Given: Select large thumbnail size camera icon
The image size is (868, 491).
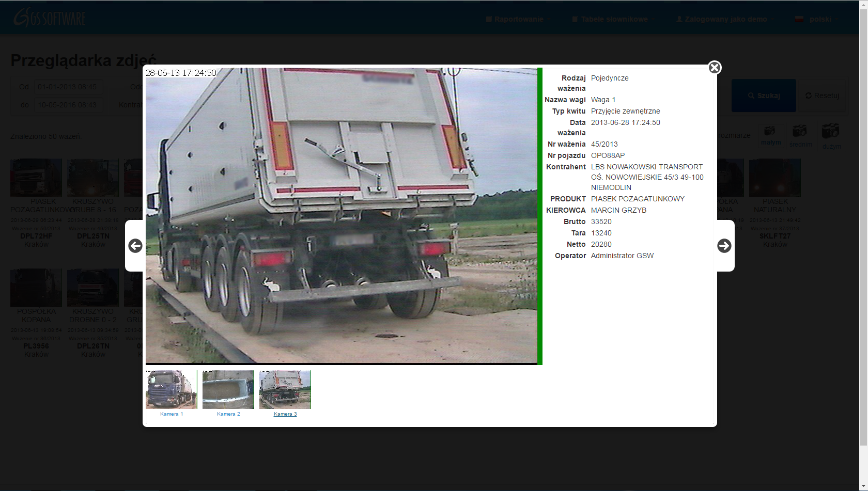Looking at the screenshot, I should click(830, 131).
